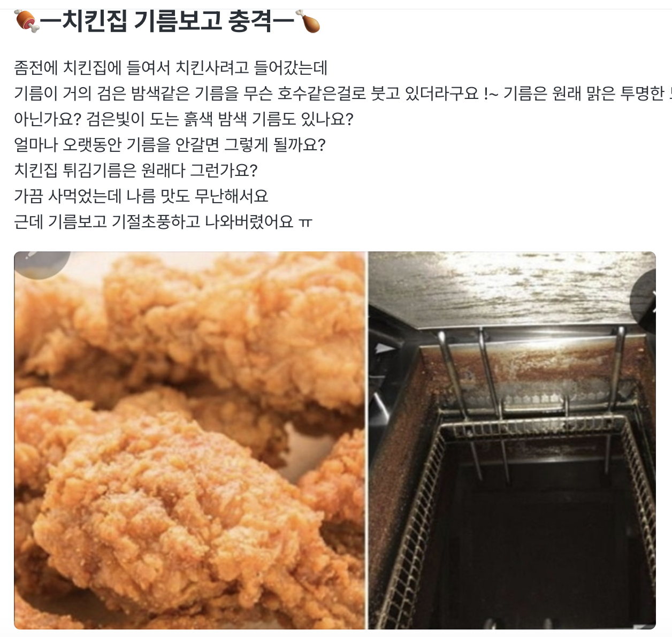Image resolution: width=672 pixels, height=637 pixels.
Task: Click the drumstick emoji after the title
Action: click(x=309, y=22)
